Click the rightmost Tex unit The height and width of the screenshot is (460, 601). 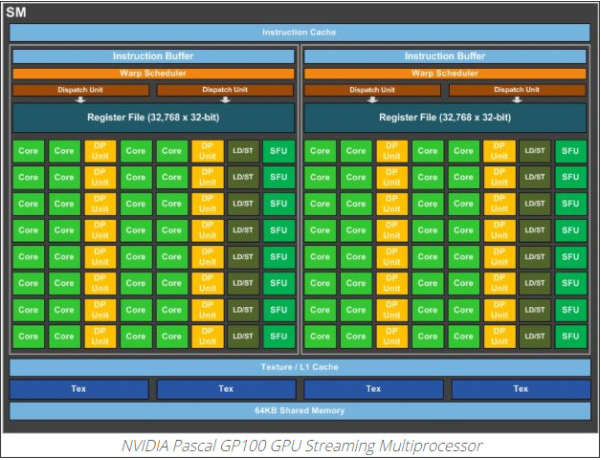point(521,389)
